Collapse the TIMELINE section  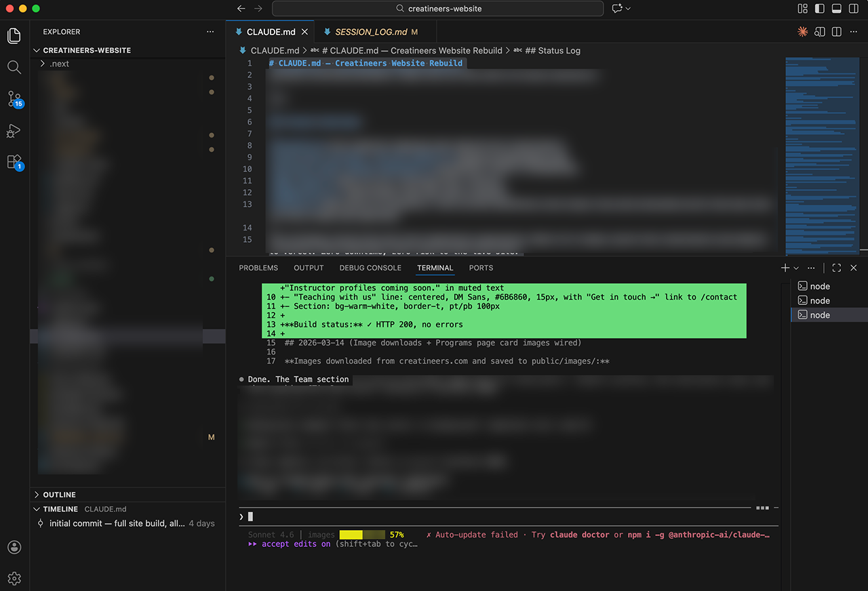click(x=60, y=509)
